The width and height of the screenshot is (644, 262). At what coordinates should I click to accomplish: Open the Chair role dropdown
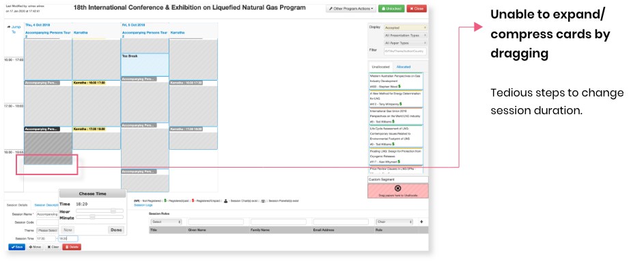click(394, 222)
